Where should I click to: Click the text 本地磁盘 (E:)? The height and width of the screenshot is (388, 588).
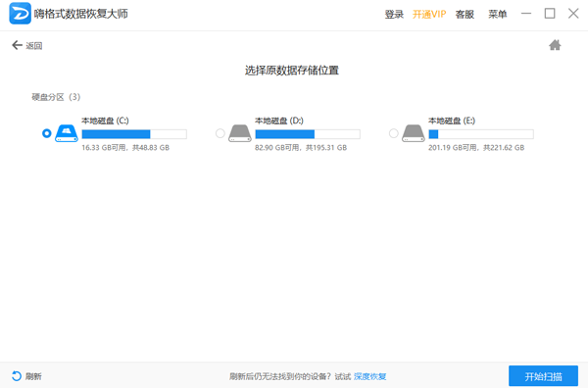[x=452, y=121]
